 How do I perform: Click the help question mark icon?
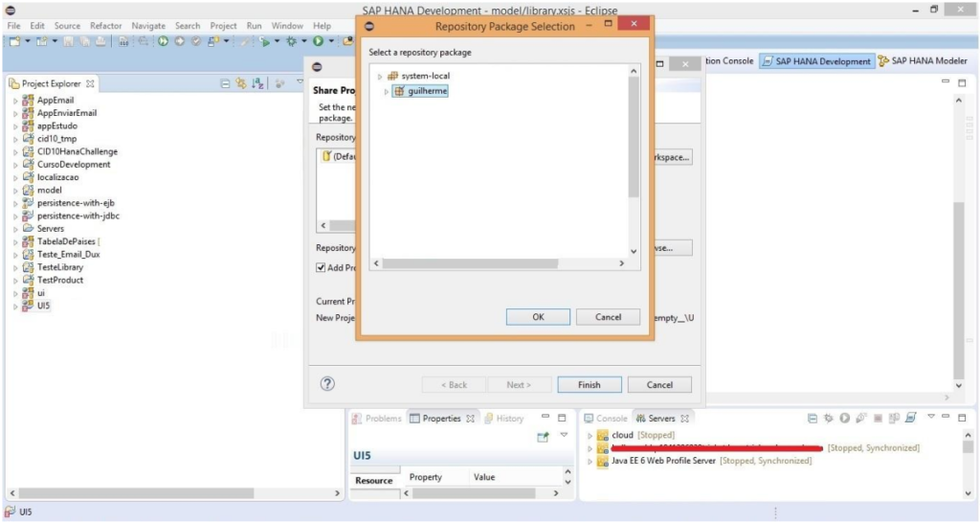[x=327, y=384]
